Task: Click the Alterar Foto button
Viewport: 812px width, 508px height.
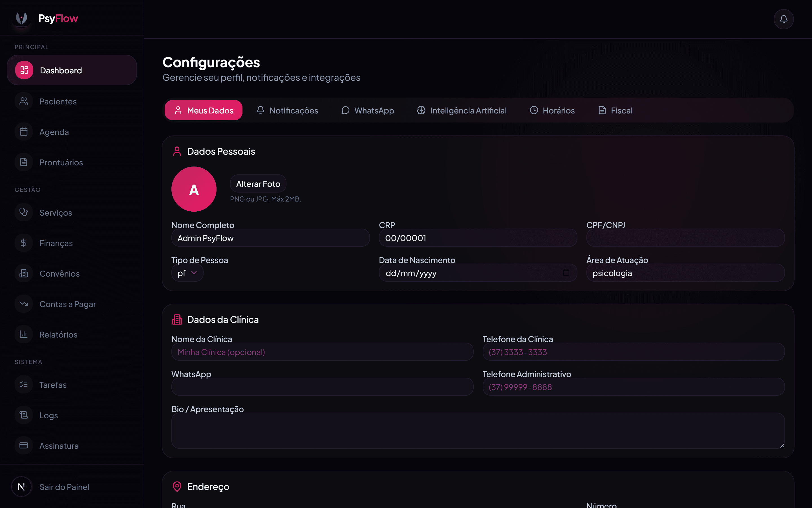Action: [258, 184]
